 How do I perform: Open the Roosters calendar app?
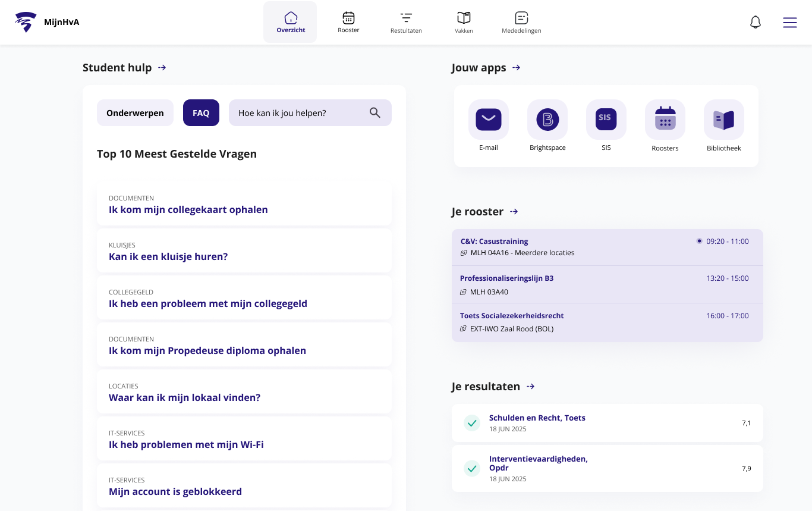coord(665,120)
